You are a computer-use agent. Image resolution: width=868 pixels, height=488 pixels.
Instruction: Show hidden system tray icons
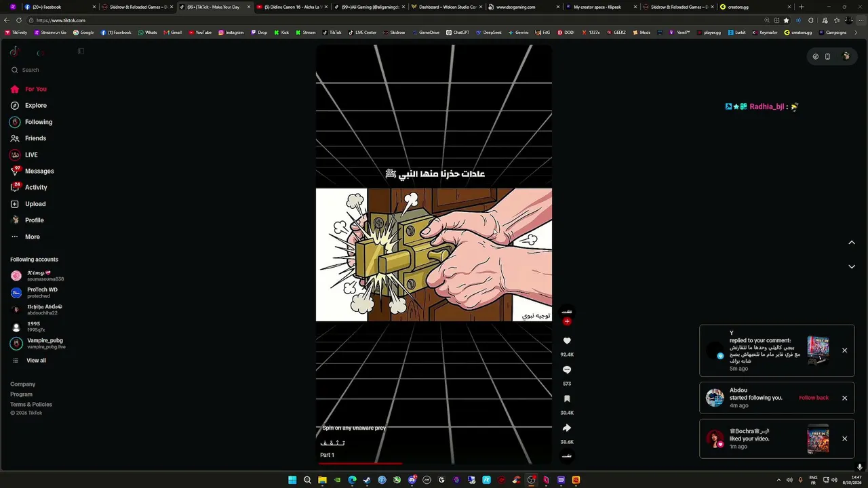point(778,480)
